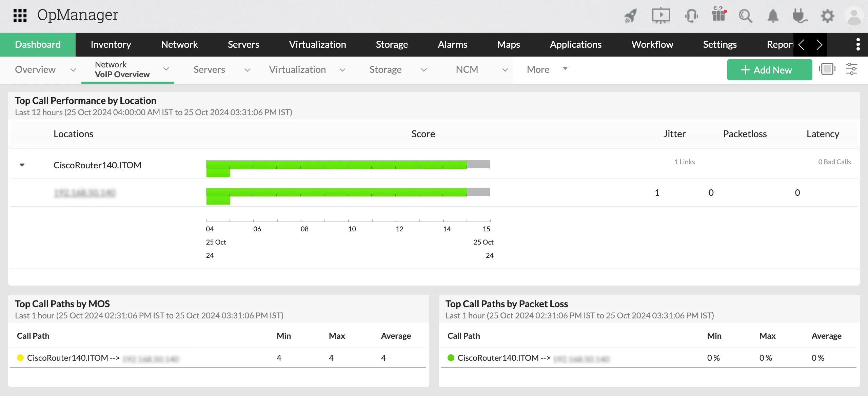The image size is (868, 396).
Task: Open the search icon in the top bar
Action: 745,16
